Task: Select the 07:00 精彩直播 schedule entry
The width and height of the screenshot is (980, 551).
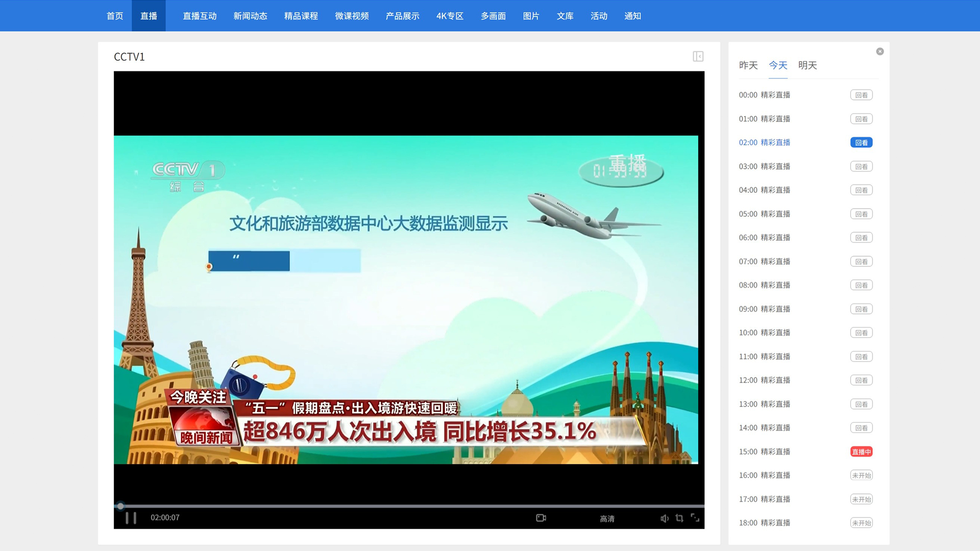Action: (x=765, y=261)
